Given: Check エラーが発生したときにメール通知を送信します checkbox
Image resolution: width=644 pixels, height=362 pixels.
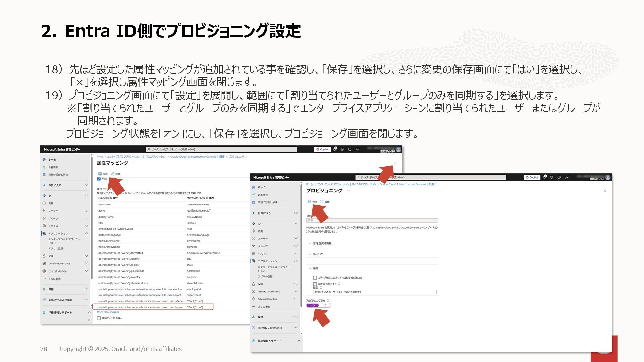Looking at the screenshot, I should (x=315, y=278).
